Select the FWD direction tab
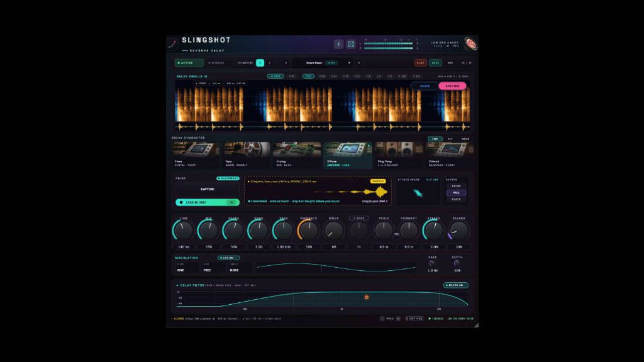The image size is (644, 362). (x=435, y=139)
